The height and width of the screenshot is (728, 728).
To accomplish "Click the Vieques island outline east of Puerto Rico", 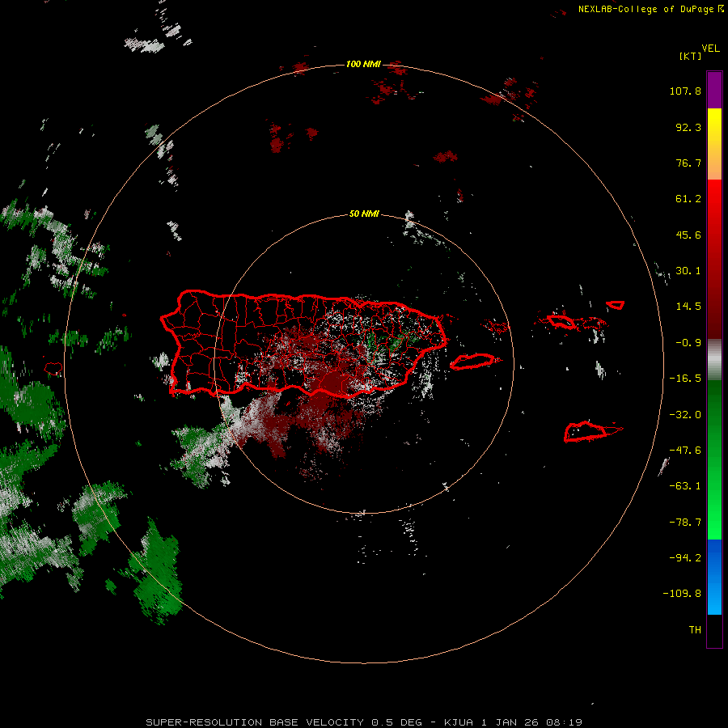I will pos(473,362).
